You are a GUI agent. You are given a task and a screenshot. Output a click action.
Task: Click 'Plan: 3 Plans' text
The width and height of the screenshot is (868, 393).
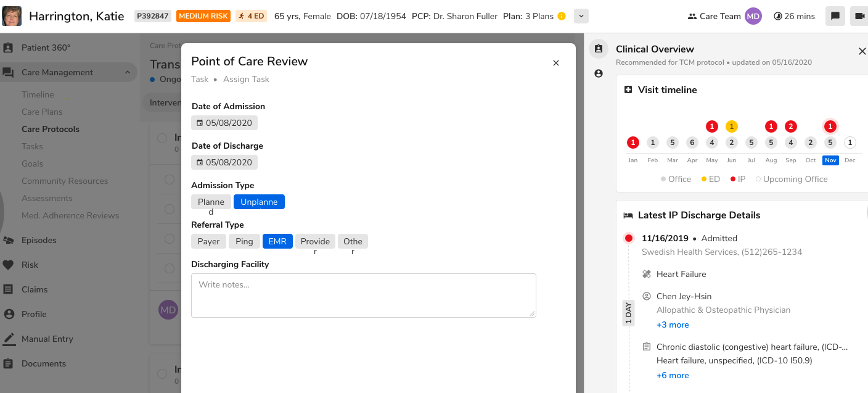528,16
